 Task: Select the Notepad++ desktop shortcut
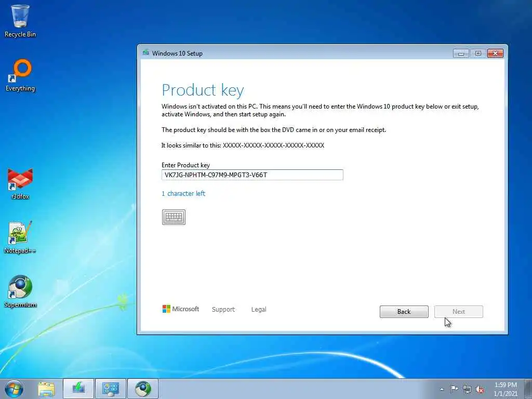click(x=20, y=237)
